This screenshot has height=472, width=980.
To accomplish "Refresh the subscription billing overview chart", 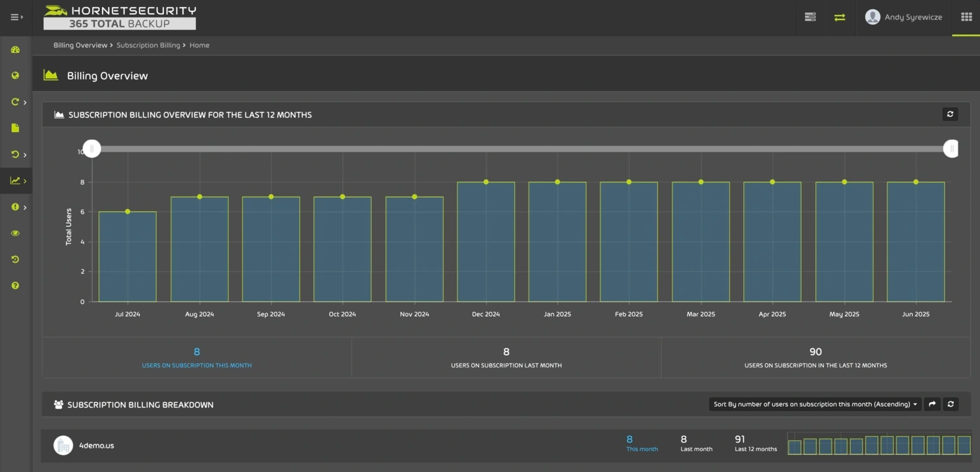I will 950,114.
